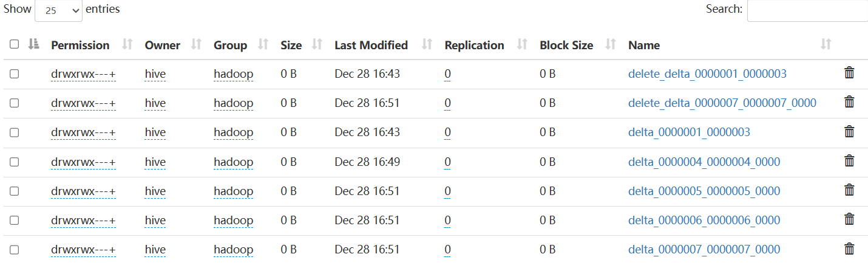Focus the Search input field

[x=807, y=10]
